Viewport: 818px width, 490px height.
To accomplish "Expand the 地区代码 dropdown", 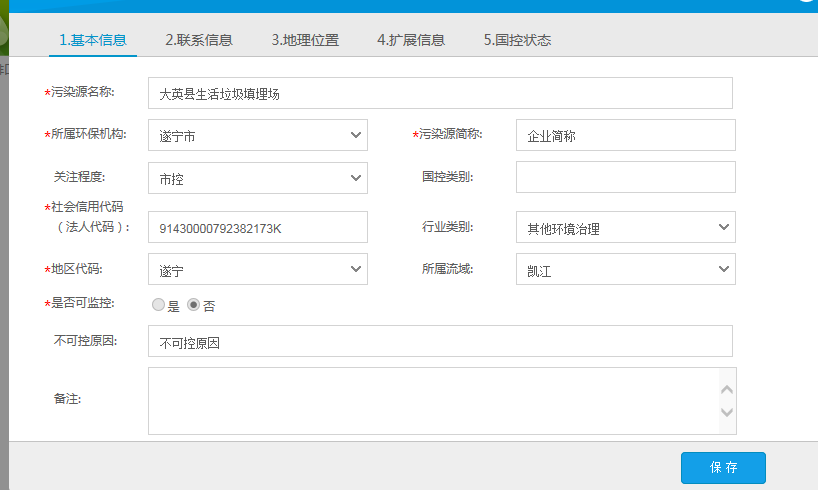I will point(258,269).
